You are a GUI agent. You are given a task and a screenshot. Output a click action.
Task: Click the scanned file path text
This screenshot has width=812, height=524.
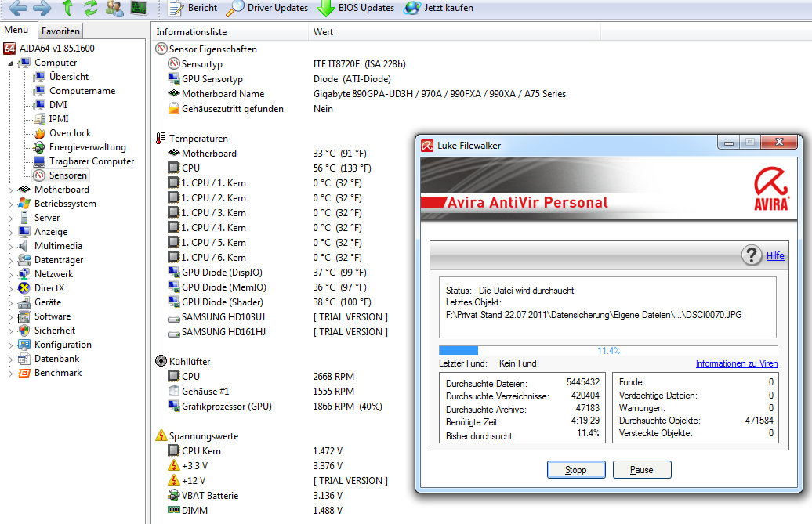593,315
